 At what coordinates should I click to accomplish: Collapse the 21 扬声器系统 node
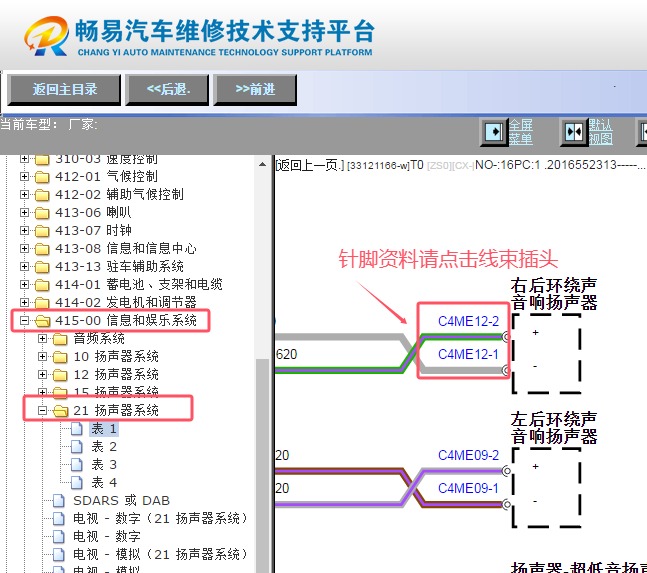pyautogui.click(x=43, y=410)
